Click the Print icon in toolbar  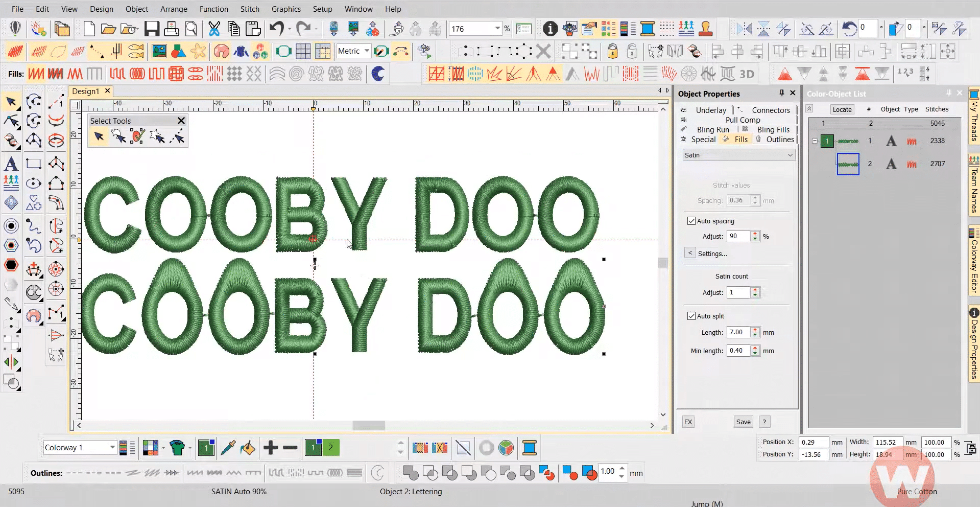coord(171,29)
